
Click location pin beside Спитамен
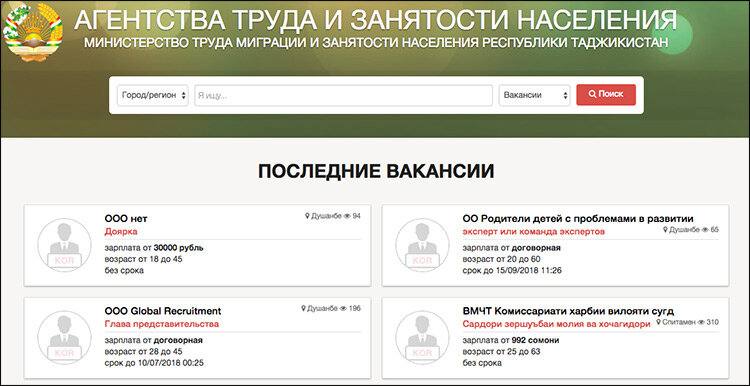(660, 322)
